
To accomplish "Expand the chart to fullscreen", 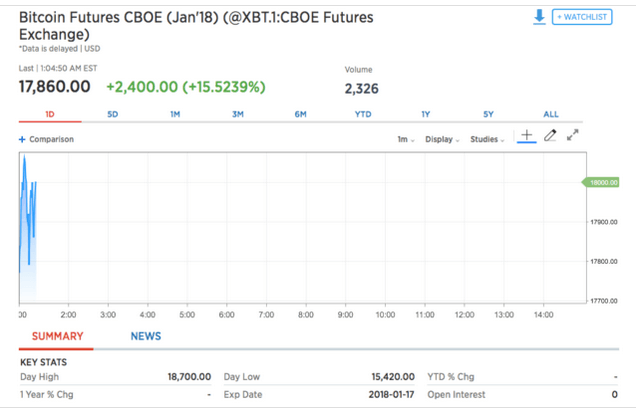I will click(x=573, y=136).
